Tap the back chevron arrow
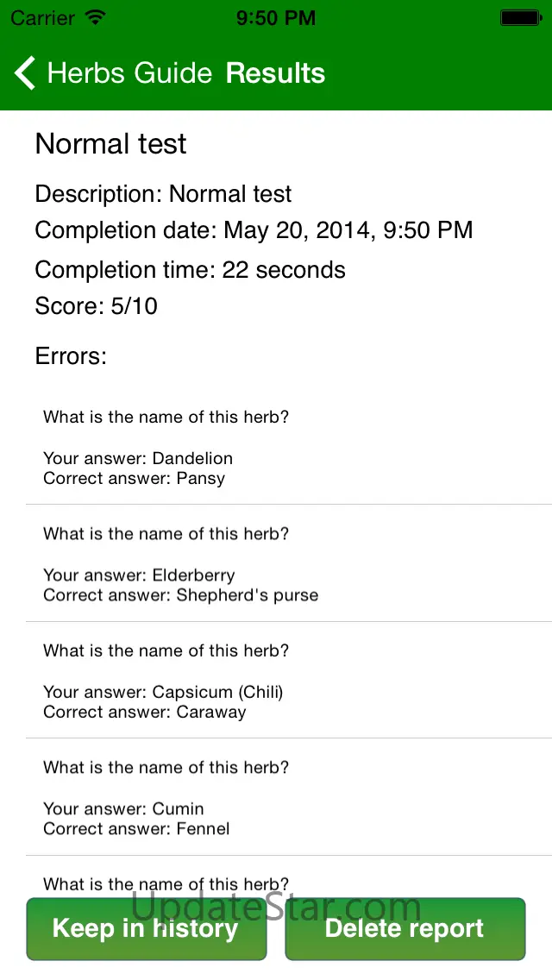 point(26,73)
